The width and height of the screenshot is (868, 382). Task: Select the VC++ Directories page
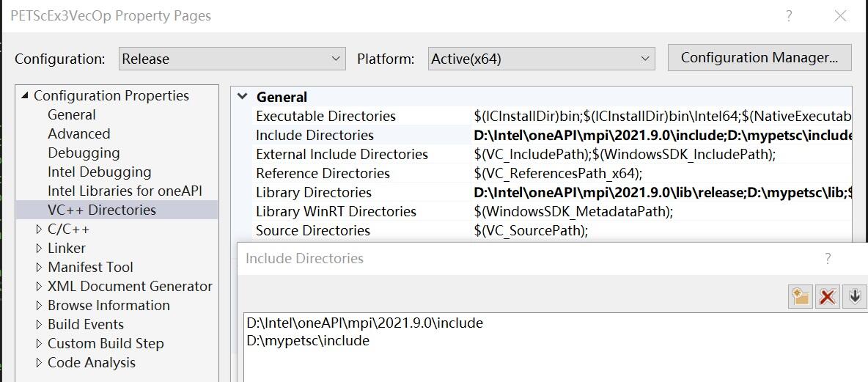tap(102, 210)
